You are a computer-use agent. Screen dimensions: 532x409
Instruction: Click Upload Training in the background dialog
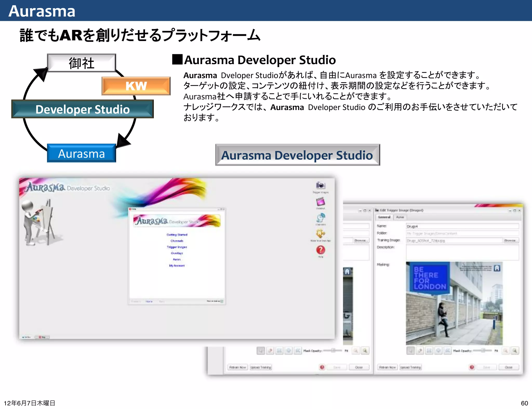261,367
